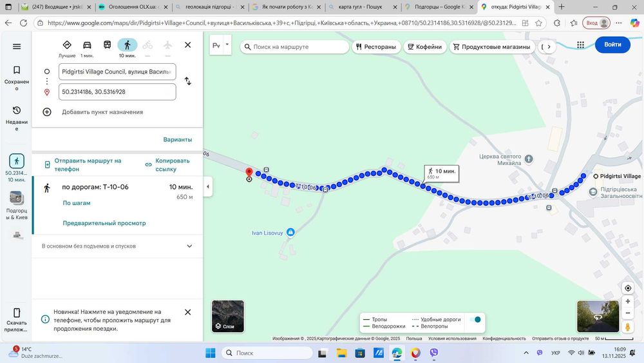Viewport: 644px width, 363px height.
Task: Open Recent history in sidebar
Action: 17,118
